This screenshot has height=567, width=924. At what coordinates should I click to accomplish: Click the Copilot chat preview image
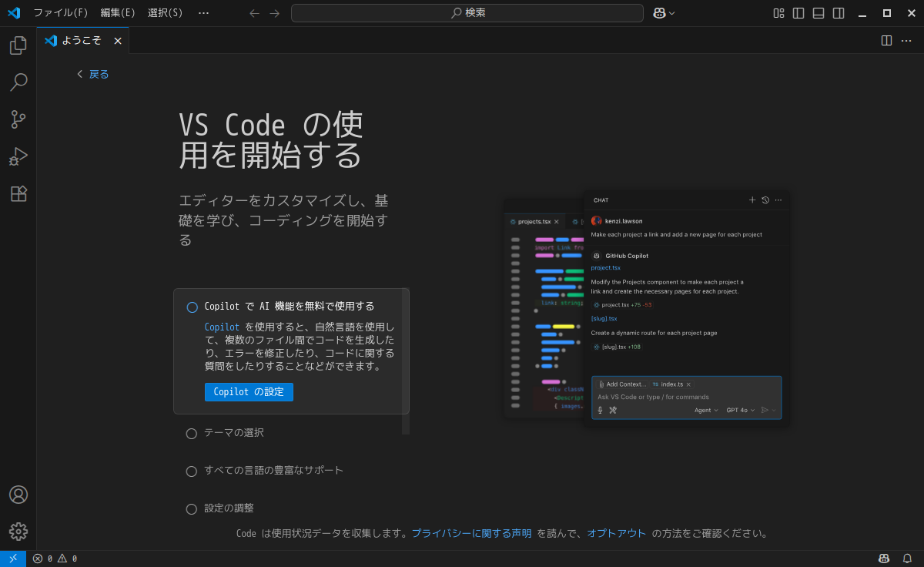646,307
